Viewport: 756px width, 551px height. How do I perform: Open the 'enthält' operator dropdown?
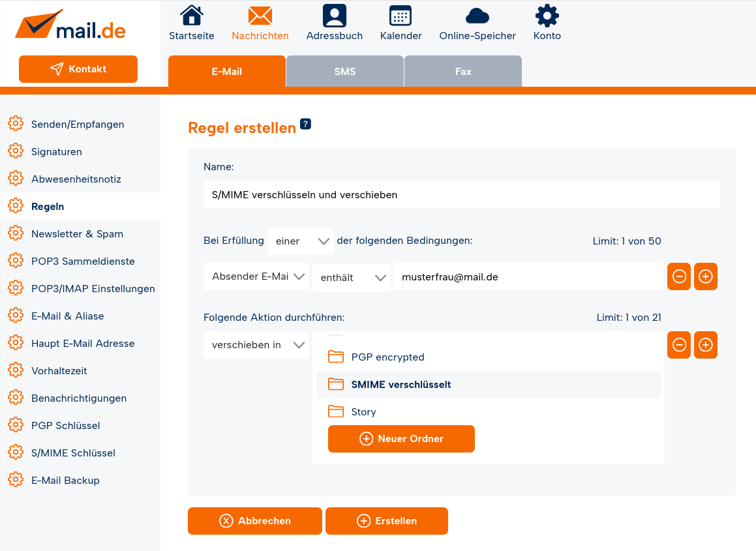[x=352, y=277]
